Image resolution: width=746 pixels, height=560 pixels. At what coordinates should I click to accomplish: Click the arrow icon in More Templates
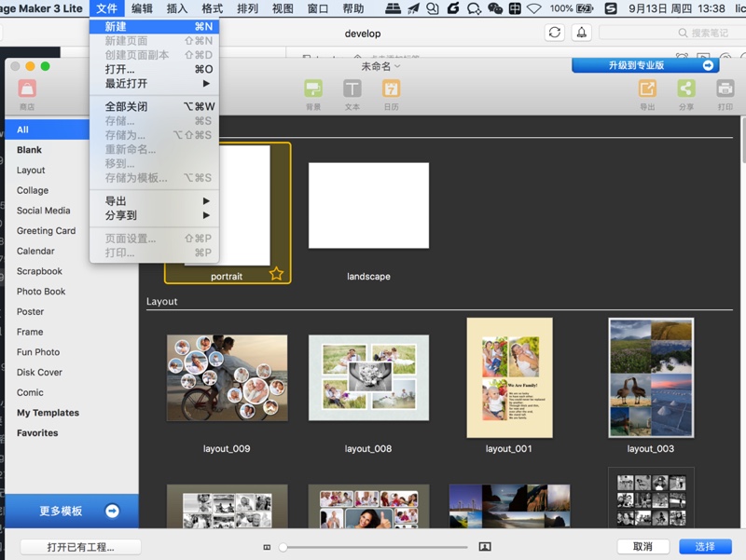[112, 511]
